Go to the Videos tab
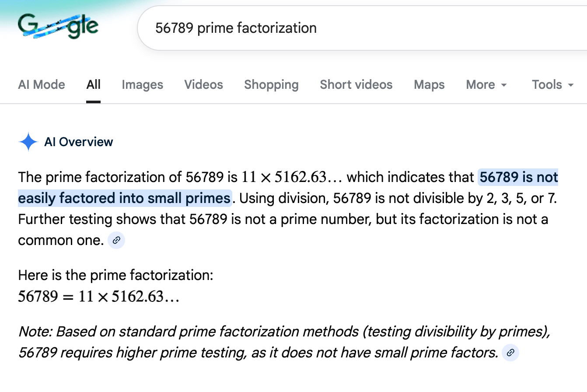 click(203, 84)
